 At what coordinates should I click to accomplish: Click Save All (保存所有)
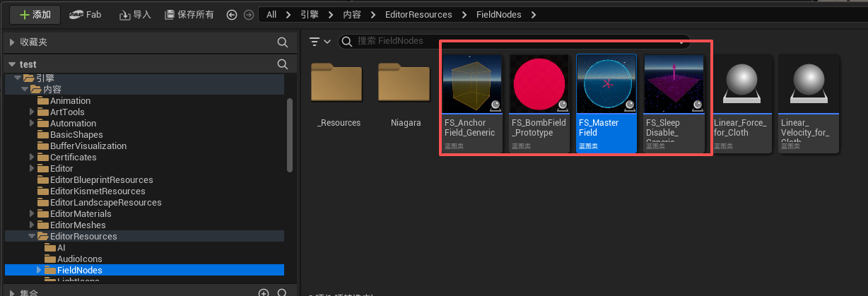(x=189, y=14)
